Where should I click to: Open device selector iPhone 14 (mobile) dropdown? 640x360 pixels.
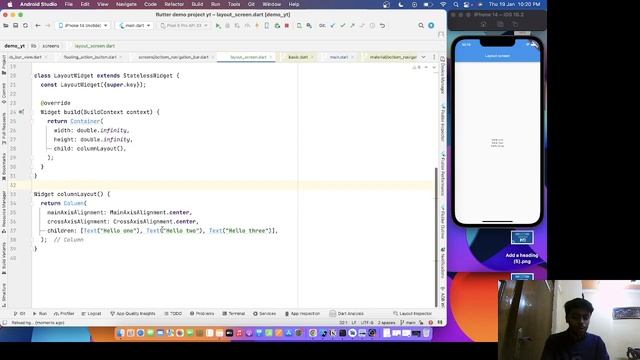pyautogui.click(x=83, y=25)
